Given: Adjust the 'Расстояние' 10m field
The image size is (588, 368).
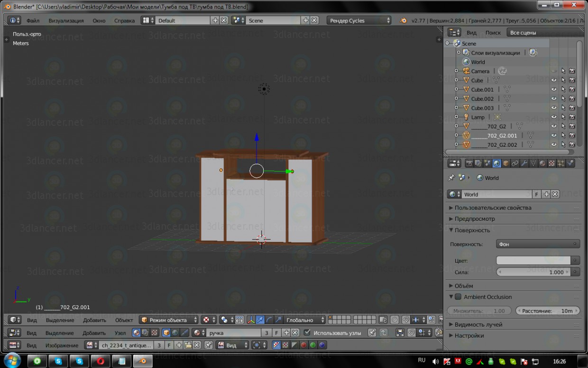Looking at the screenshot, I should [547, 311].
